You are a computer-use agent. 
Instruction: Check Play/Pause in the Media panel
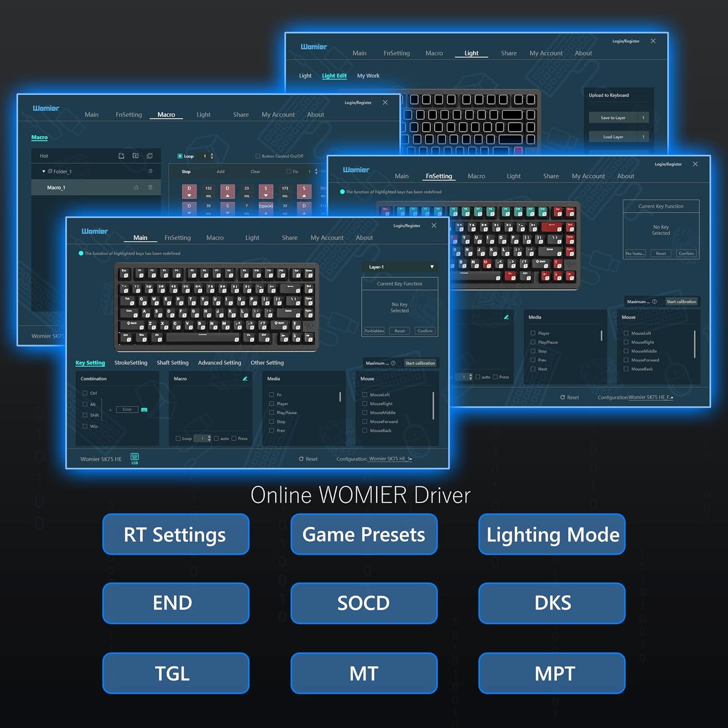point(271,413)
